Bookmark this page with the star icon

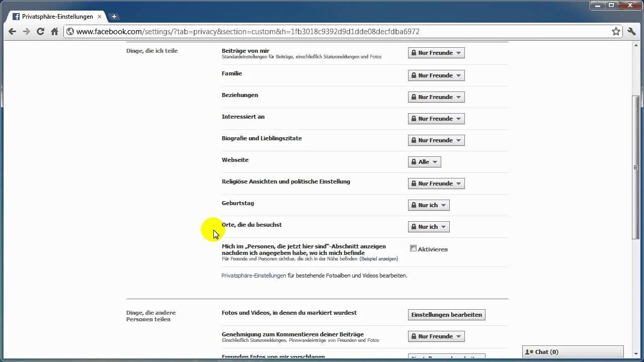click(616, 31)
